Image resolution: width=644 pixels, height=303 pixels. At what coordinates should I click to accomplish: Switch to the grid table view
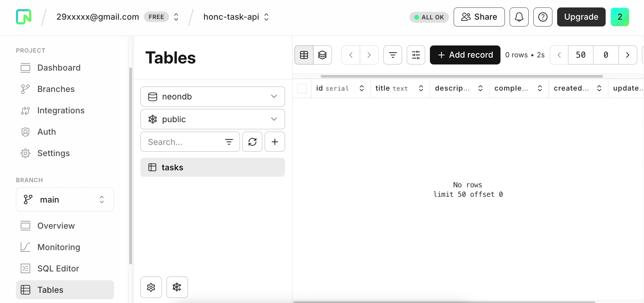coord(304,55)
